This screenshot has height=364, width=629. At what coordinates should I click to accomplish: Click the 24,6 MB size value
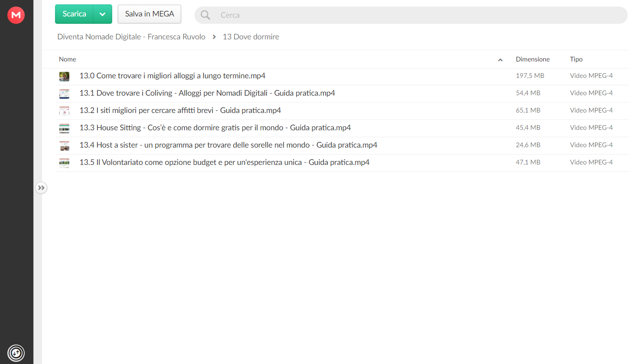(x=528, y=145)
